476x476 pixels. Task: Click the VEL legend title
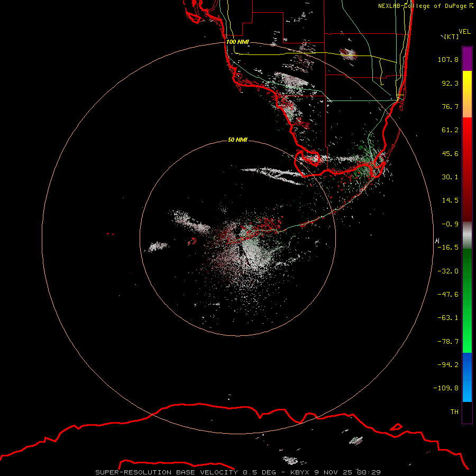click(464, 32)
